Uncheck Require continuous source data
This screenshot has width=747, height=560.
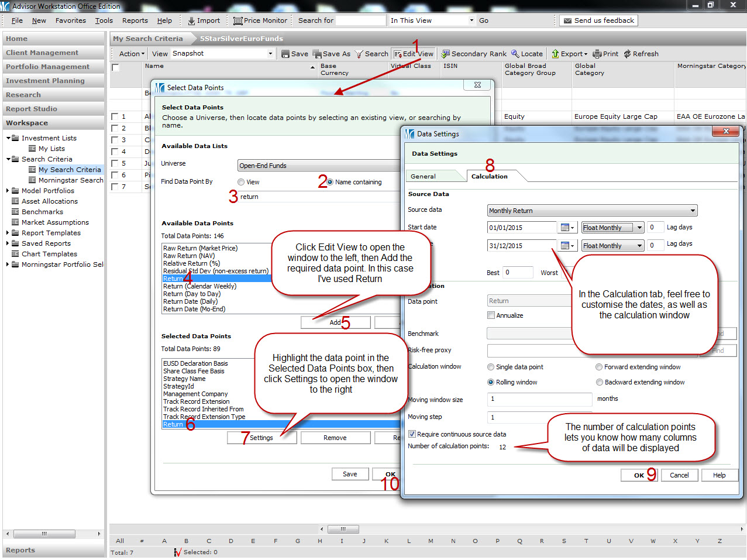tap(412, 434)
